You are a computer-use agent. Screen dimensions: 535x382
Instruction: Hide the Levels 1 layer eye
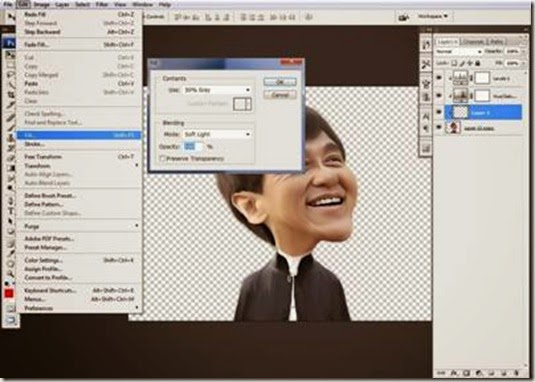[x=438, y=77]
